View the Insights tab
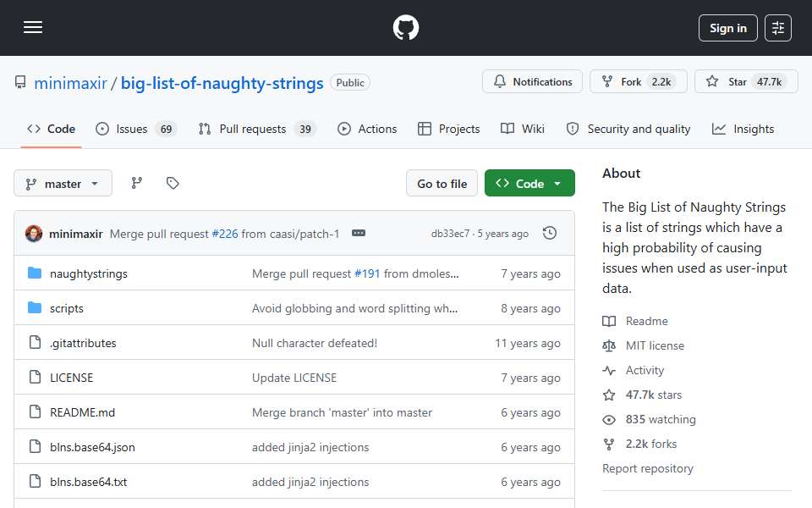Image resolution: width=812 pixels, height=508 pixels. pos(743,129)
